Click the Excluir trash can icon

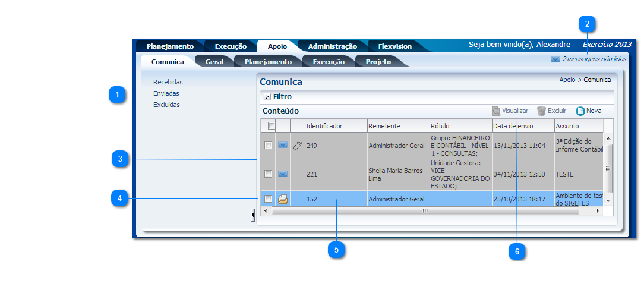[541, 111]
